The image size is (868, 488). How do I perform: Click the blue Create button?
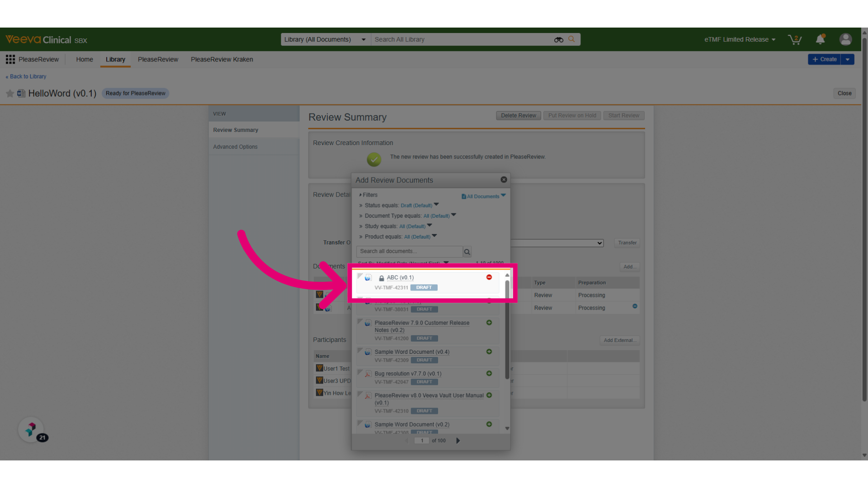click(824, 59)
